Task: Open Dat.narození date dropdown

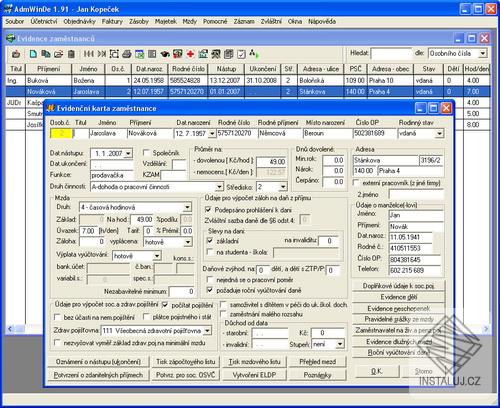Action: [x=212, y=134]
